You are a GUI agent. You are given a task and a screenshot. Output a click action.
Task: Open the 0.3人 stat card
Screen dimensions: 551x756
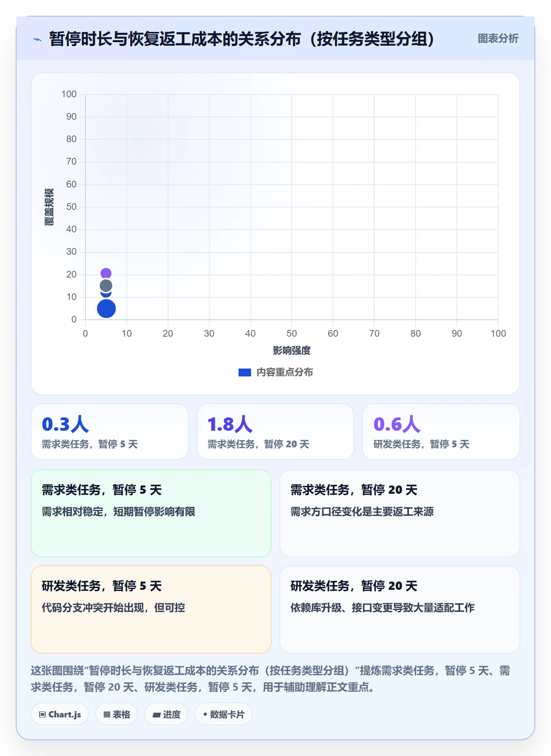(x=110, y=432)
